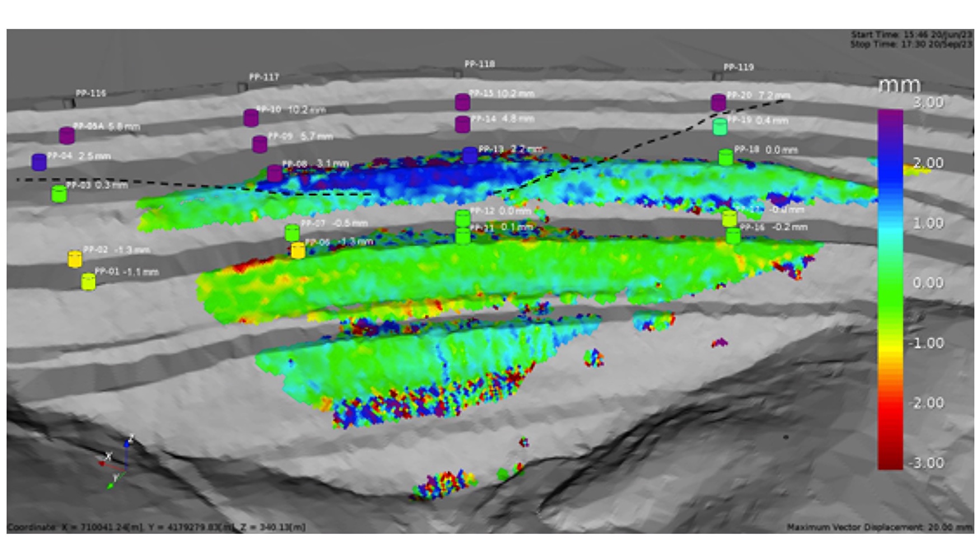Screen dimensions: 980x560
Task: Click the PP-18 0.0 mm label
Action: tap(766, 150)
